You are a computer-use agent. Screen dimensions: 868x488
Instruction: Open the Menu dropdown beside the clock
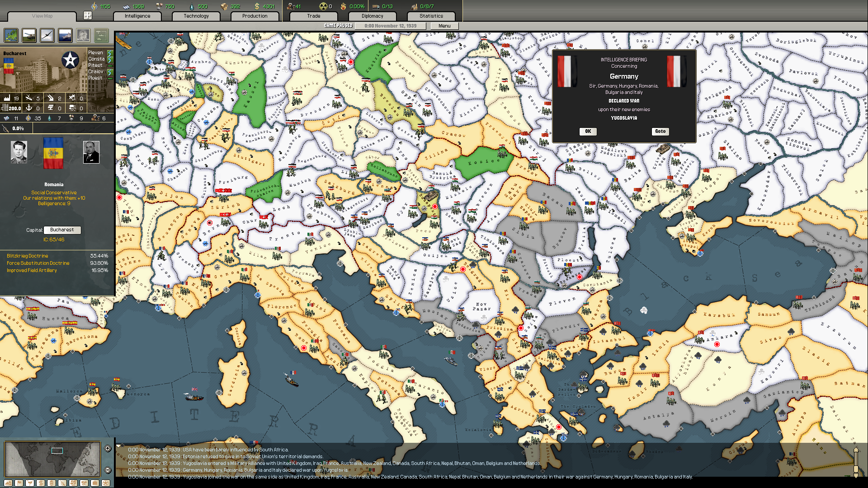pos(444,26)
